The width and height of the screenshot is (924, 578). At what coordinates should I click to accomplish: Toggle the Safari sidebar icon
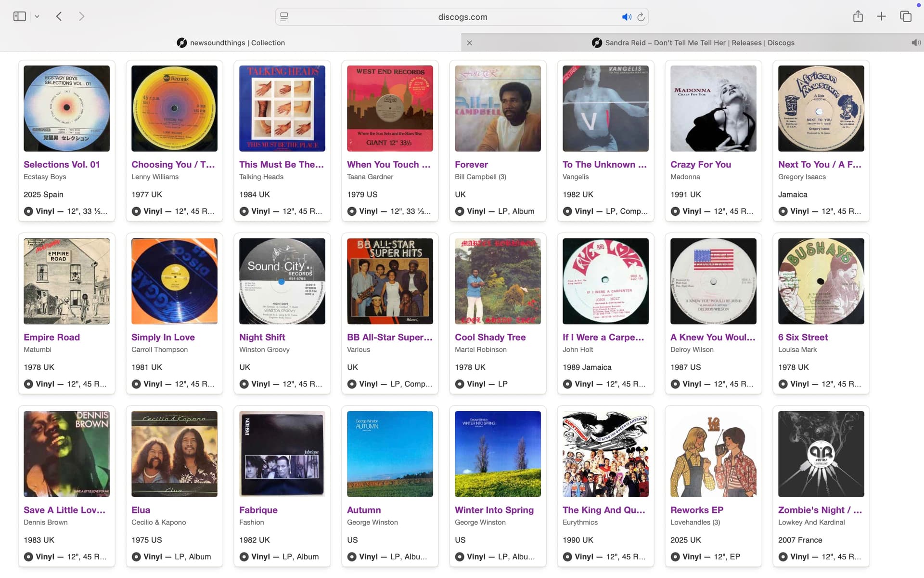[x=19, y=16]
